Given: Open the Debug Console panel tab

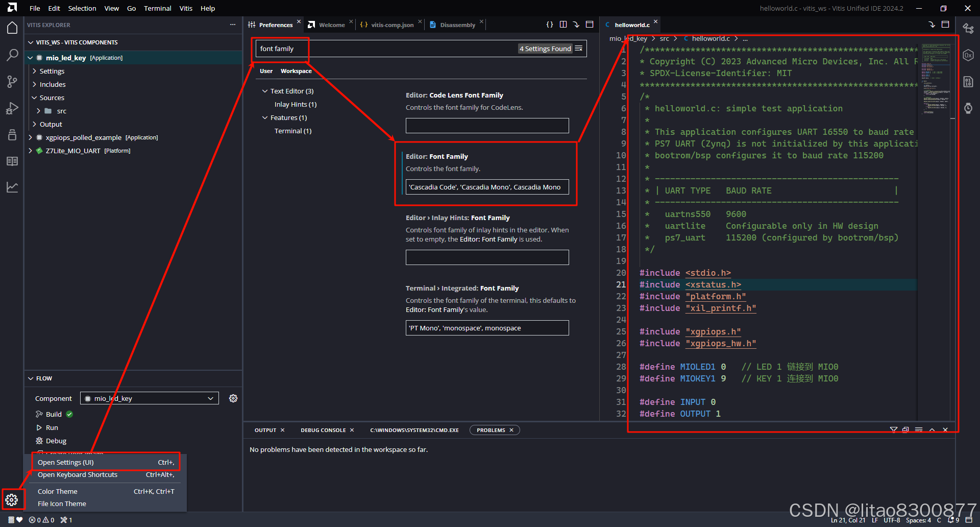Looking at the screenshot, I should tap(323, 430).
